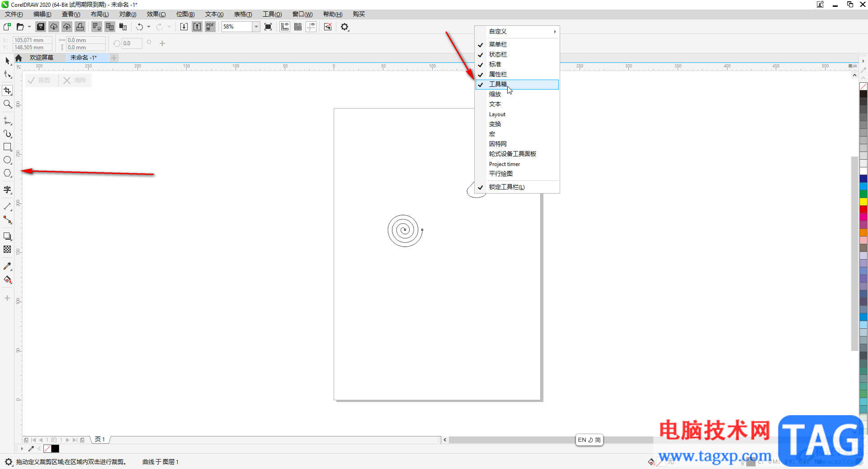Open the zoom level dropdown arrow
Image resolution: width=868 pixels, height=469 pixels.
[256, 27]
